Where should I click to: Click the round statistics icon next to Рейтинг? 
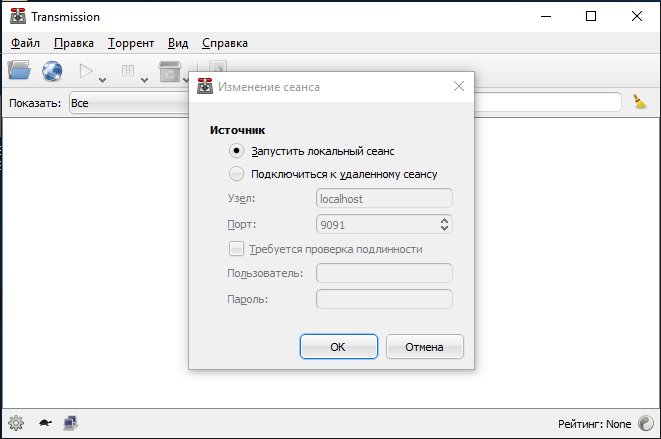coord(645,423)
